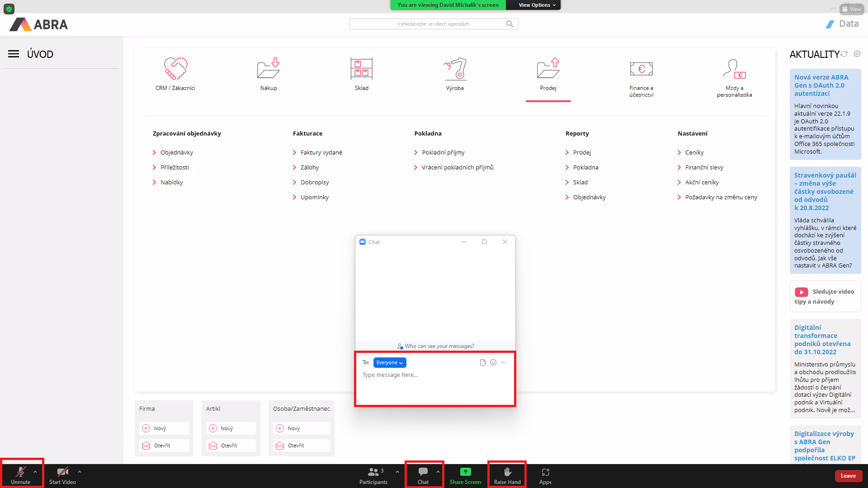Open the hamburger menu beside ÚVOD
Image resolution: width=868 pixels, height=488 pixels.
click(x=14, y=54)
